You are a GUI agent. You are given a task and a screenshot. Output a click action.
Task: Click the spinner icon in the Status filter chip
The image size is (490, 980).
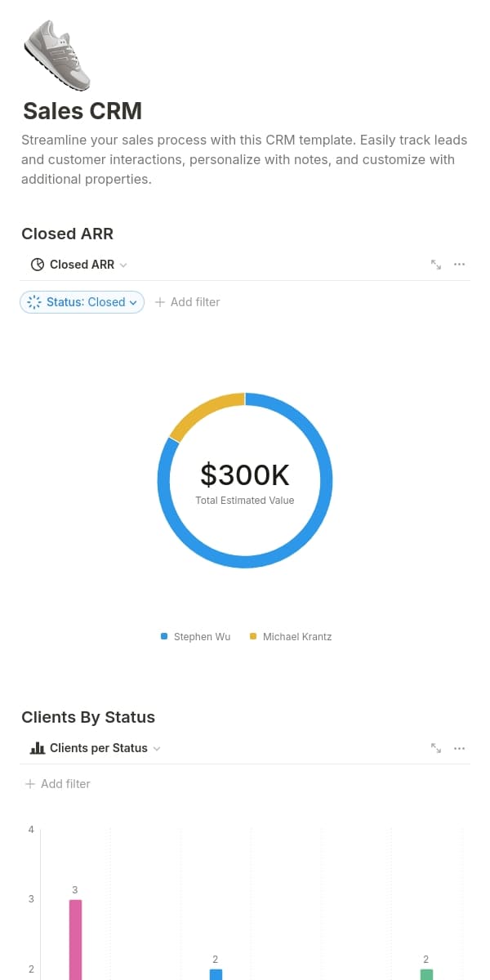point(34,302)
